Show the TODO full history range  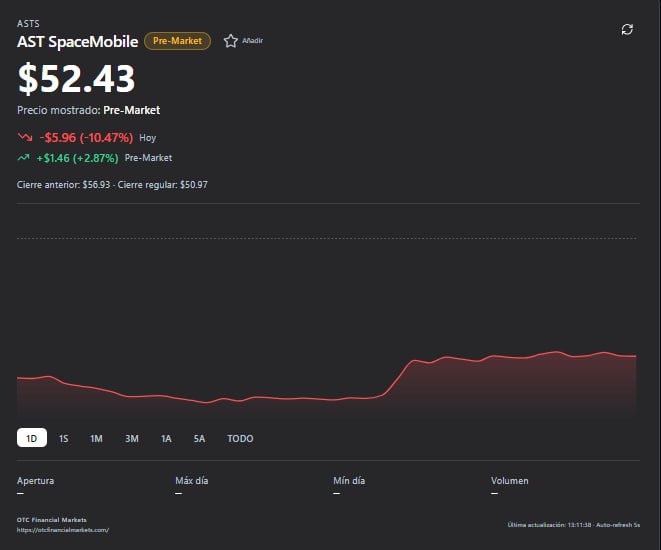pos(240,439)
